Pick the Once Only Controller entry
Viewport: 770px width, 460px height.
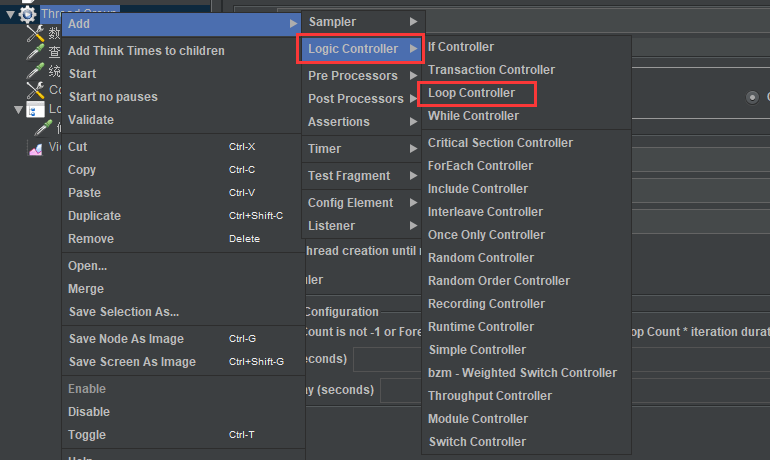[x=486, y=235]
